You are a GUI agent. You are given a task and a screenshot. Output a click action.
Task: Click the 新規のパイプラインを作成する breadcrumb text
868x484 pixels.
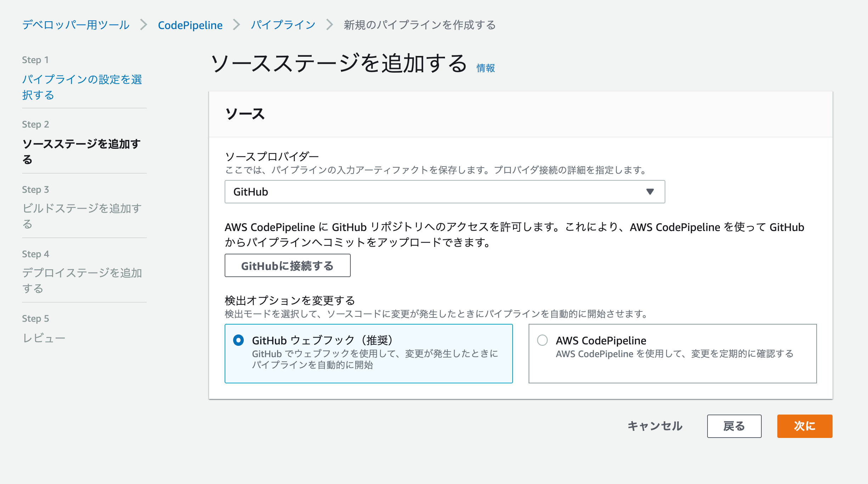(418, 25)
